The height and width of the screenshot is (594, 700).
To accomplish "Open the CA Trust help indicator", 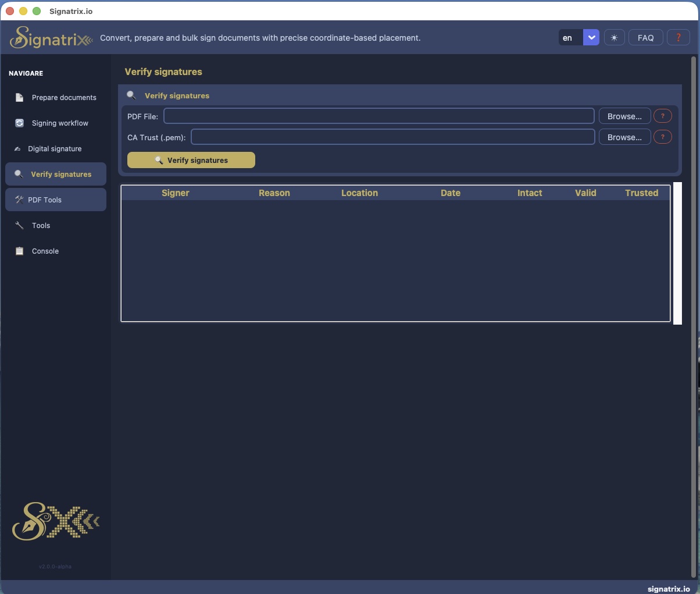I will [x=662, y=137].
